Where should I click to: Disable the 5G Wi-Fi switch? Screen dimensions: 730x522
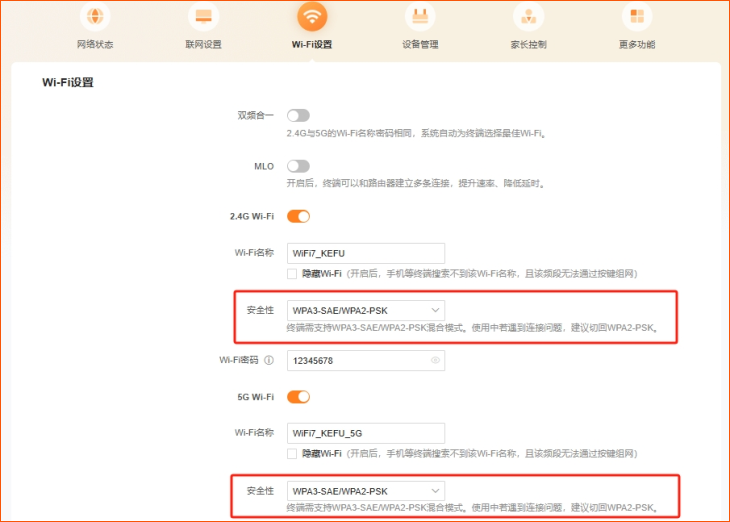click(x=298, y=397)
